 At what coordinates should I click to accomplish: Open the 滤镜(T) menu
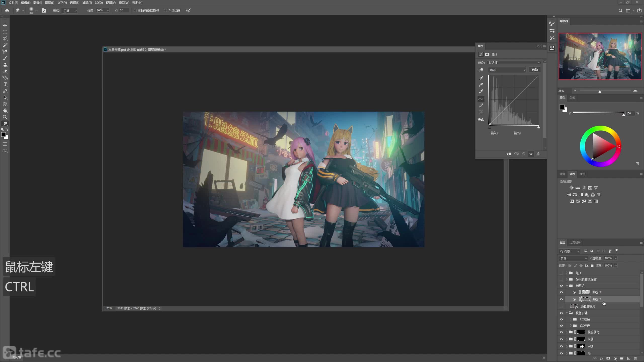coord(87,3)
